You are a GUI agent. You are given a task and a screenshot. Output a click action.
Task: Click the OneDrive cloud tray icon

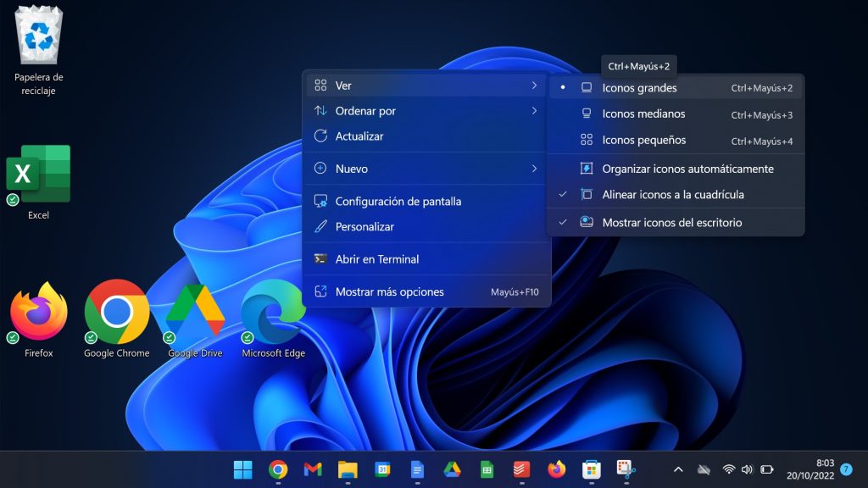704,469
